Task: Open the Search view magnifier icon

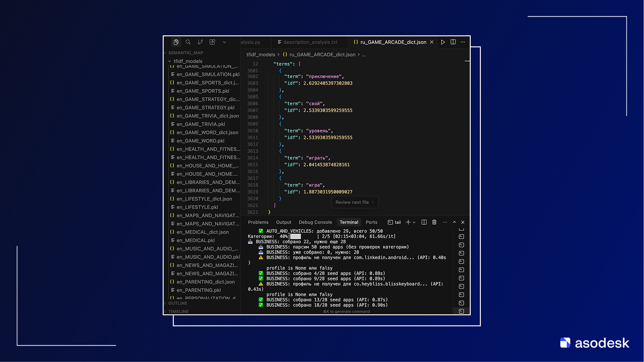Action: click(x=188, y=42)
